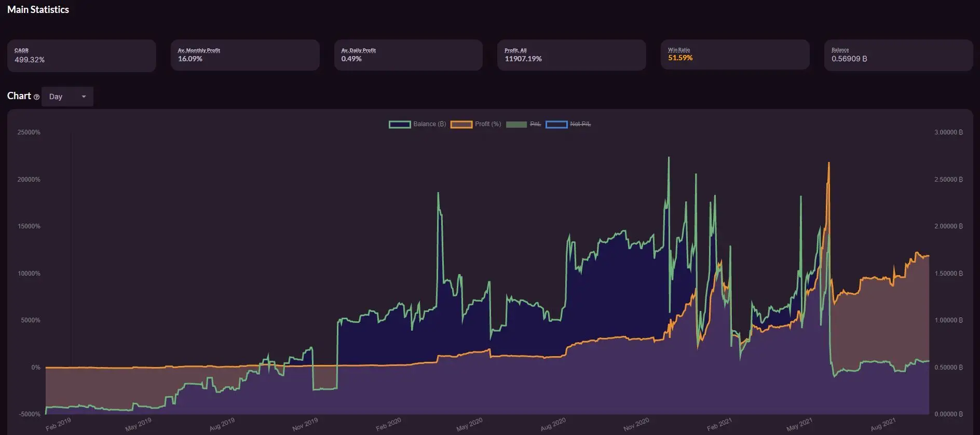Image resolution: width=980 pixels, height=435 pixels.
Task: Click the Main Statistics heading
Action: click(38, 9)
